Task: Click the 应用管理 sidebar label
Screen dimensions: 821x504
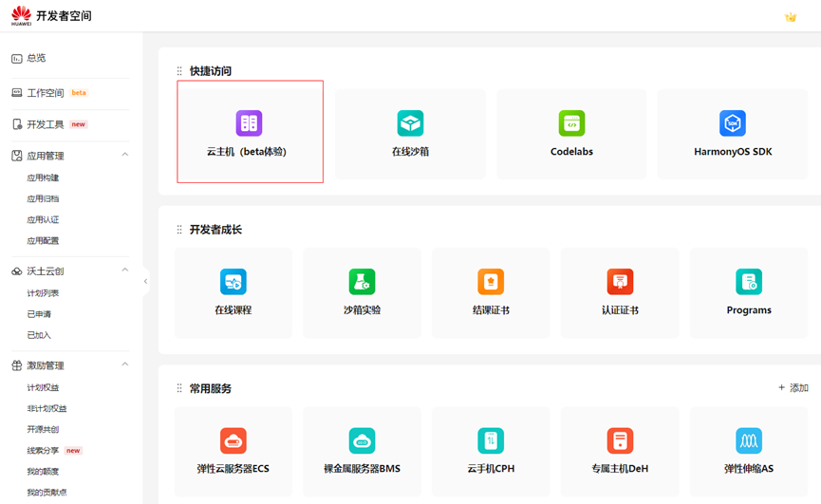Action: (46, 156)
